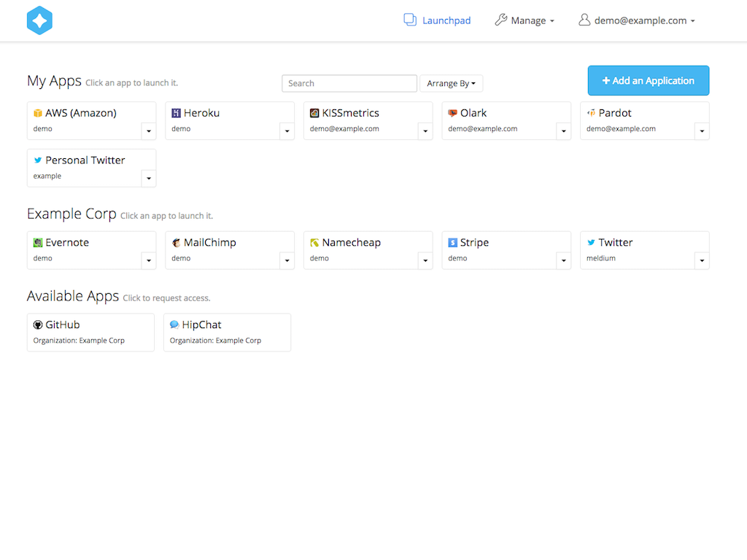This screenshot has width=747, height=560.
Task: Open the Arrange By dropdown
Action: coord(451,84)
